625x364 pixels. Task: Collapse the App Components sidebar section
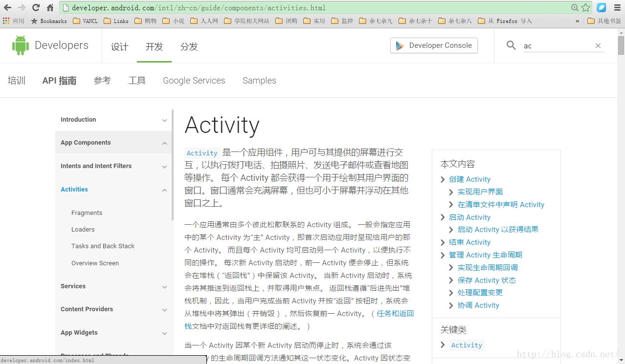(164, 143)
